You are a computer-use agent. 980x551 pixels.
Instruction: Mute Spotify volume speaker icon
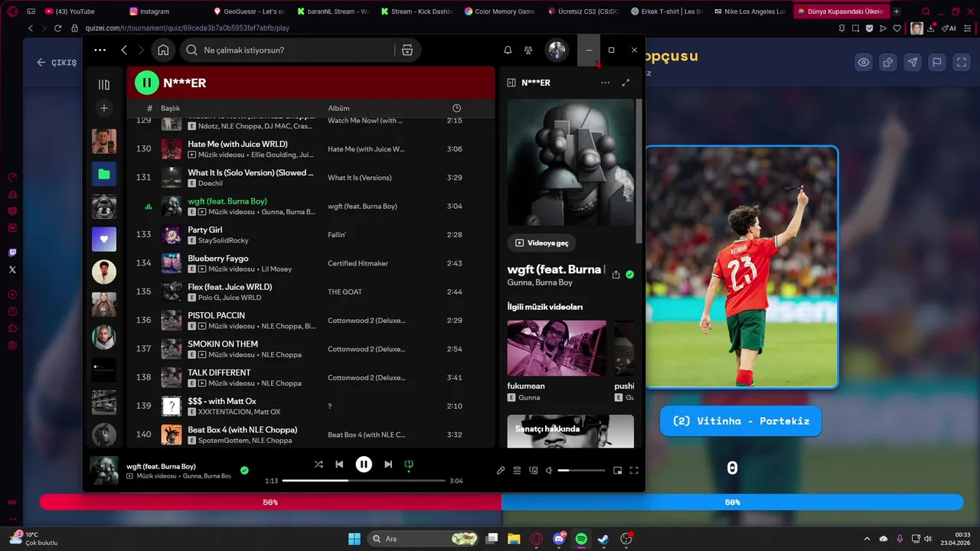point(549,471)
